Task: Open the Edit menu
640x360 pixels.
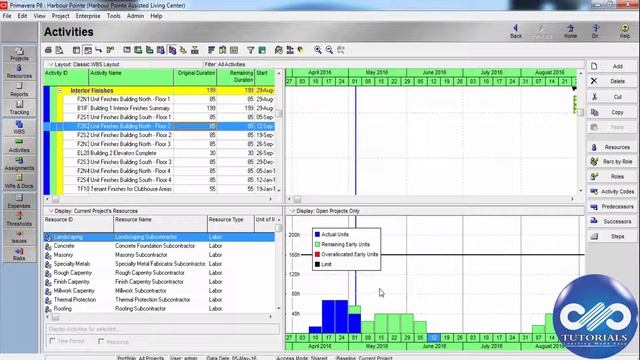Action: point(22,16)
